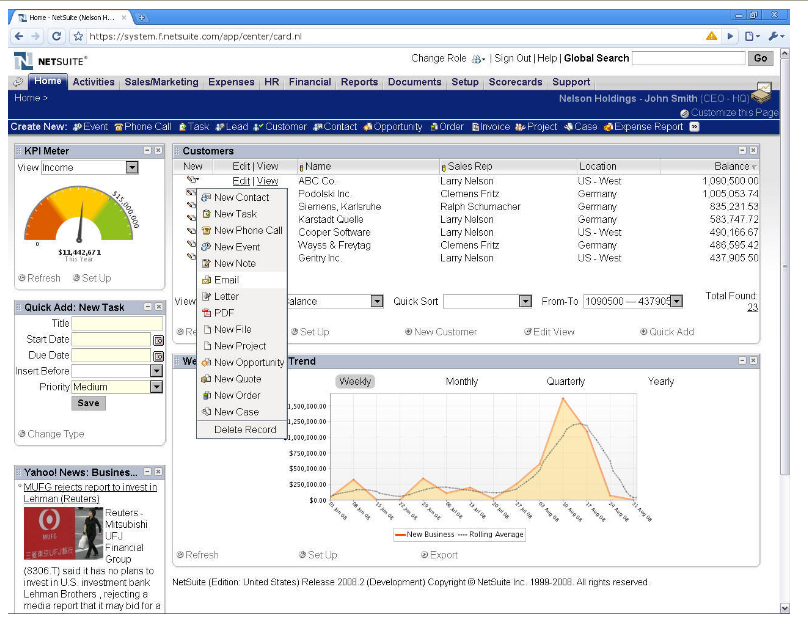Image resolution: width=808 pixels, height=621 pixels.
Task: Click the yellow warning triangle icon
Action: [x=711, y=36]
